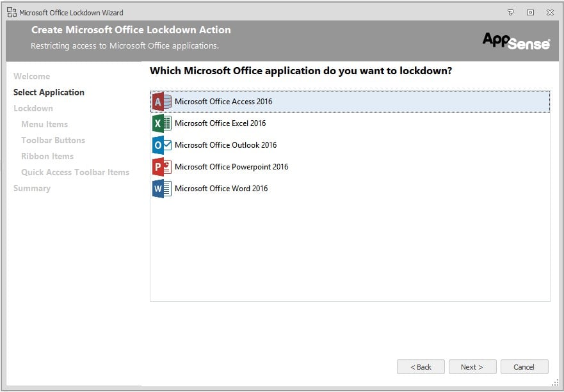Cancel the lockdown wizard

[x=524, y=367]
